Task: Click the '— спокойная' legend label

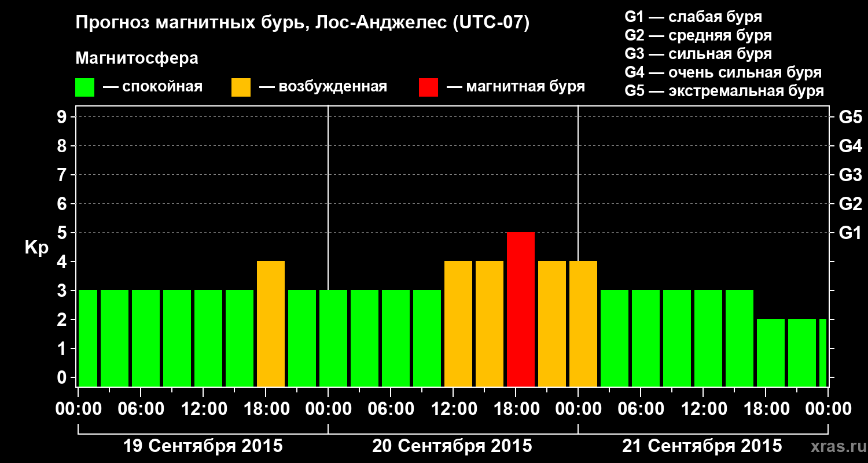Action: 153,87
